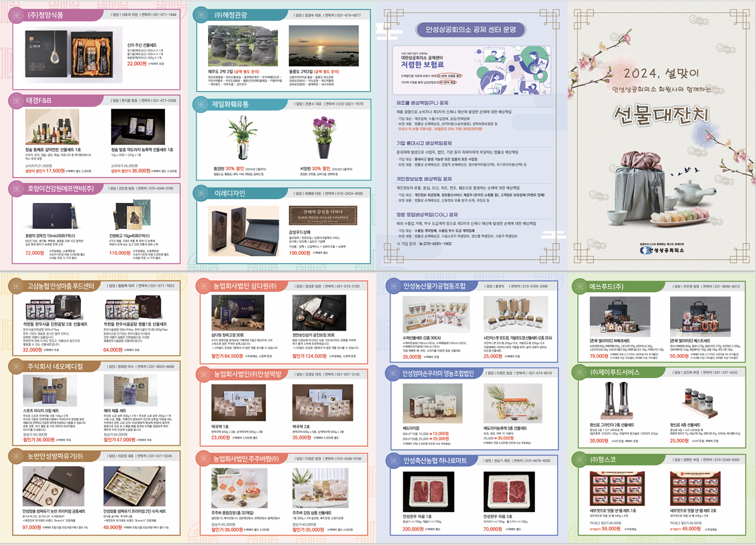Click the 주식회사 네오메디컬 header
The image size is (756, 545).
tap(55, 367)
